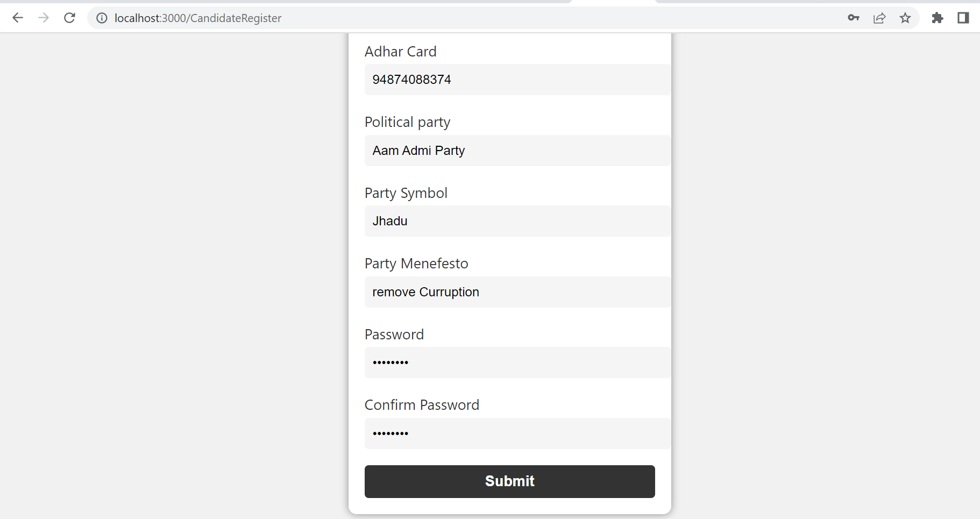
Task: Open the Extensions puzzle icon
Action: (x=938, y=18)
